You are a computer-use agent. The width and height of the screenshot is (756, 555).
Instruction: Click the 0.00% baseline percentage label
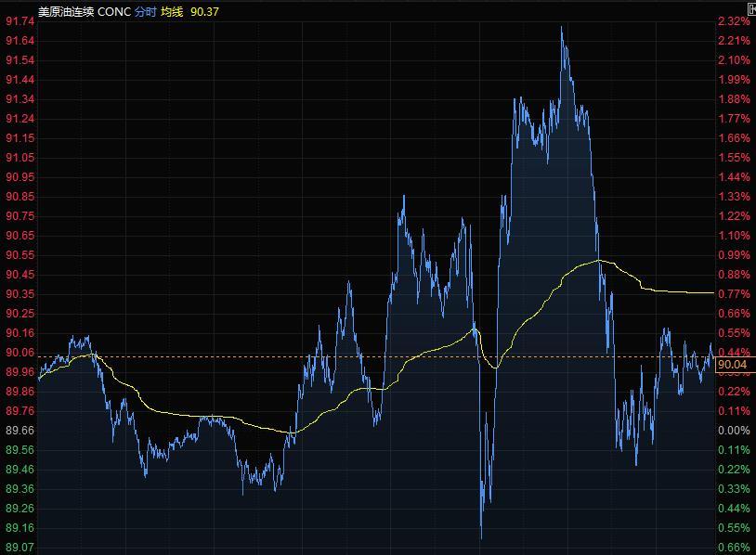click(734, 431)
